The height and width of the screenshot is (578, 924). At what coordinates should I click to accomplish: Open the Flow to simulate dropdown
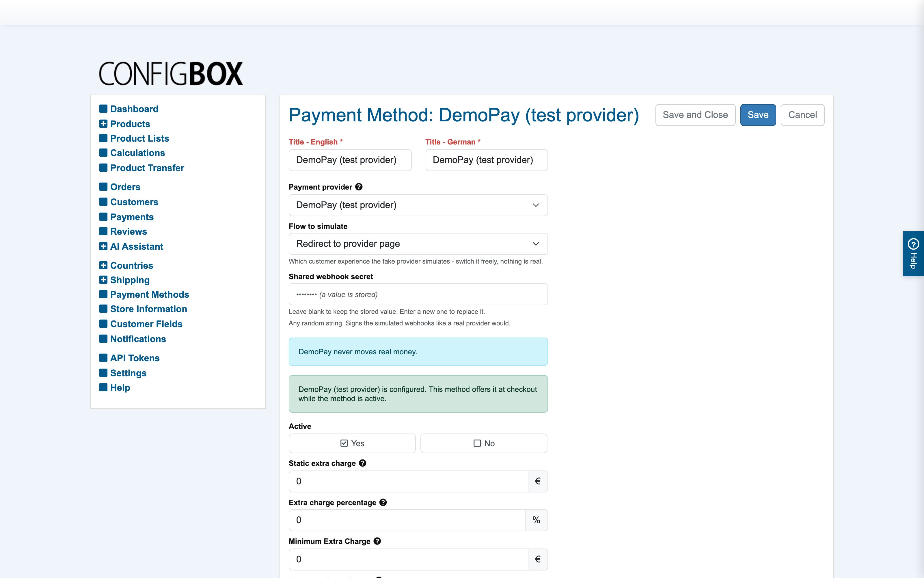pyautogui.click(x=418, y=244)
